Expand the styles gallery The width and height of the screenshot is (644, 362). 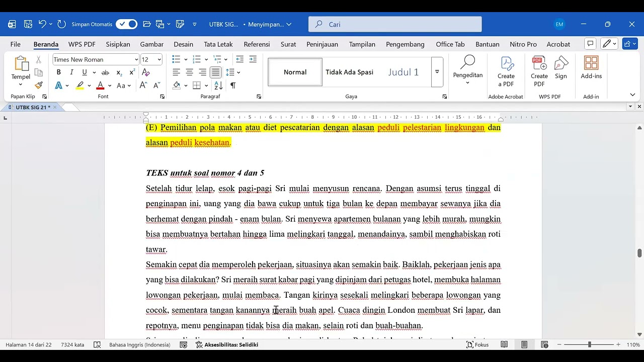pos(437,72)
